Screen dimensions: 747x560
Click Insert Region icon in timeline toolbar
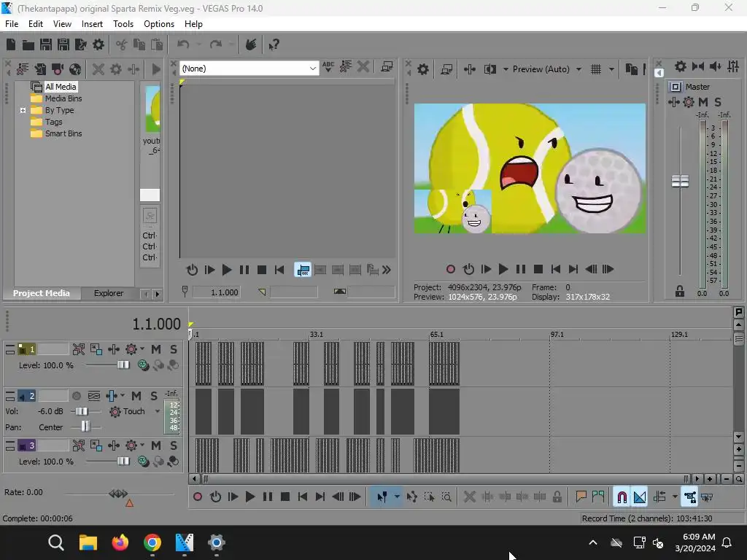tap(598, 497)
